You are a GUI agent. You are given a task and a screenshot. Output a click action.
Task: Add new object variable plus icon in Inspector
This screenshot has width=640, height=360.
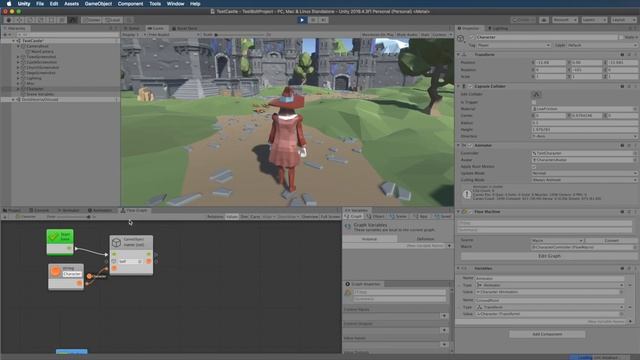pos(631,321)
